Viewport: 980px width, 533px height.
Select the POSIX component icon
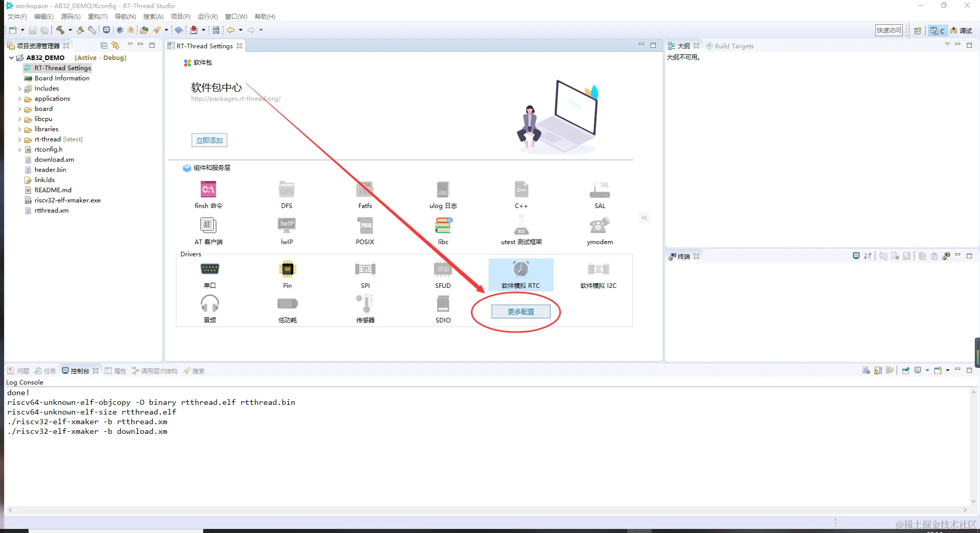(x=365, y=225)
